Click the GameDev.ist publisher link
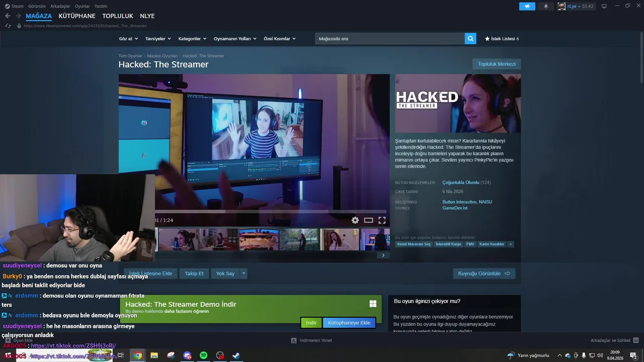 (x=455, y=208)
